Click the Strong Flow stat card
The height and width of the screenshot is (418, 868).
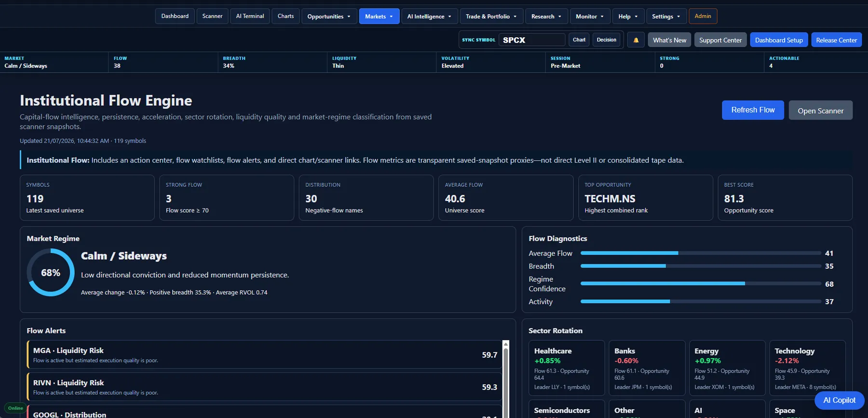(x=227, y=198)
